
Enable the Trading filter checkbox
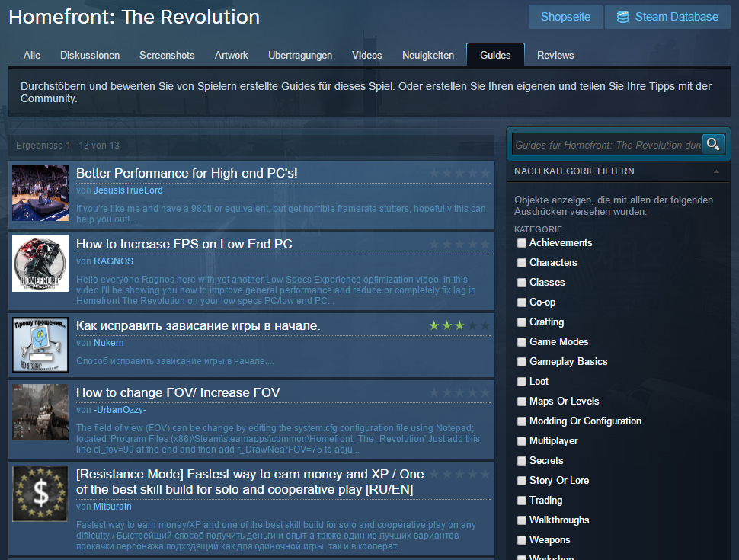click(x=522, y=501)
